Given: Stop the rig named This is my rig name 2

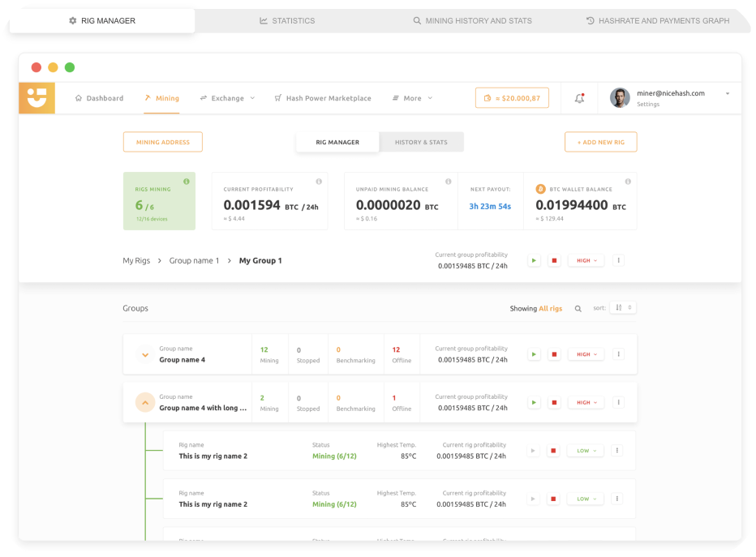Looking at the screenshot, I should coord(553,450).
